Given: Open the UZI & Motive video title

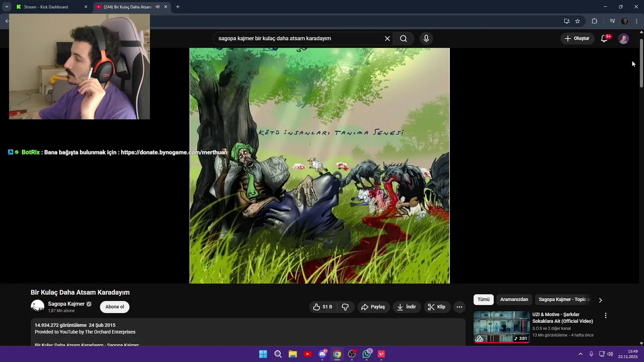Looking at the screenshot, I should (562, 318).
